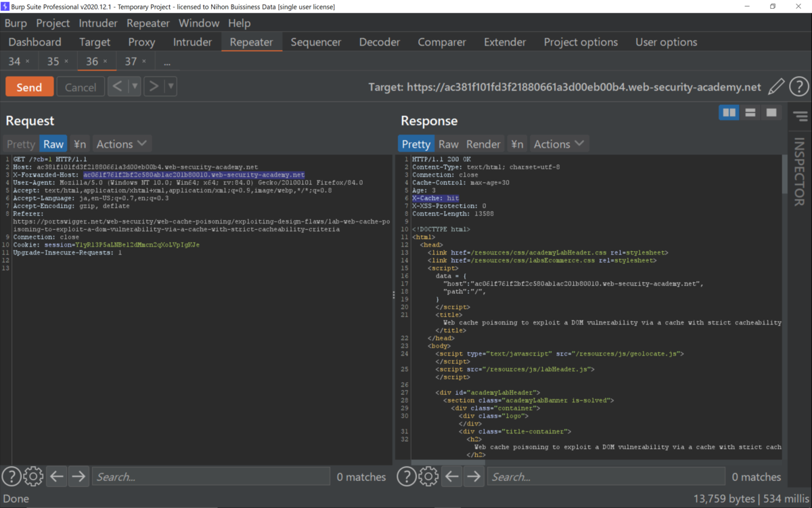Open the forward history dropdown arrow
This screenshot has height=508, width=812.
coord(171,87)
